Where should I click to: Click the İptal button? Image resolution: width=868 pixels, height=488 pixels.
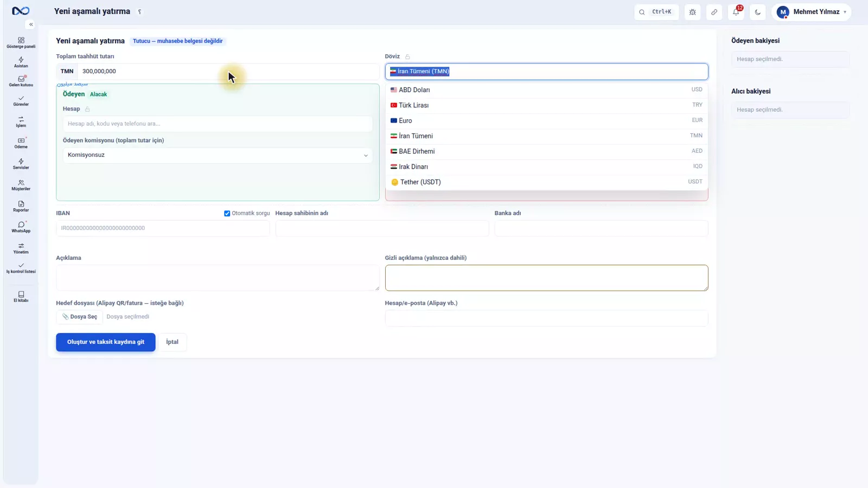tap(172, 342)
